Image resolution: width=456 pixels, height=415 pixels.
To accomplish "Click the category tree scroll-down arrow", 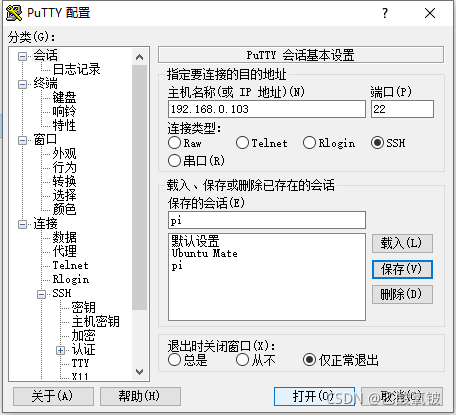I will 140,371.
